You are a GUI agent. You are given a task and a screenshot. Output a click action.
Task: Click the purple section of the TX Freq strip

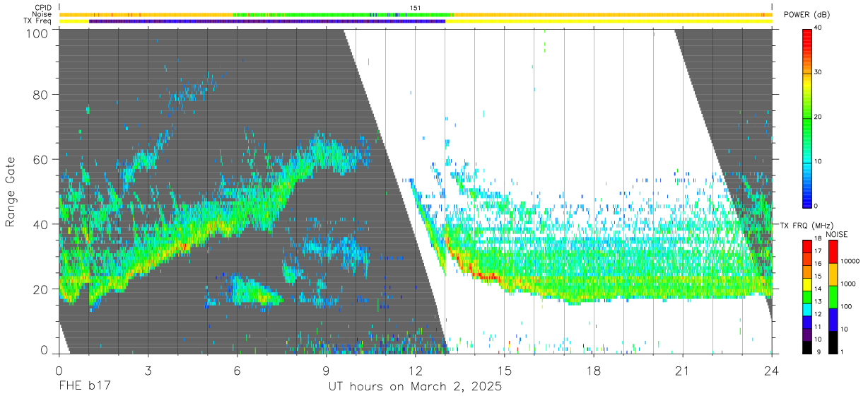click(x=267, y=21)
